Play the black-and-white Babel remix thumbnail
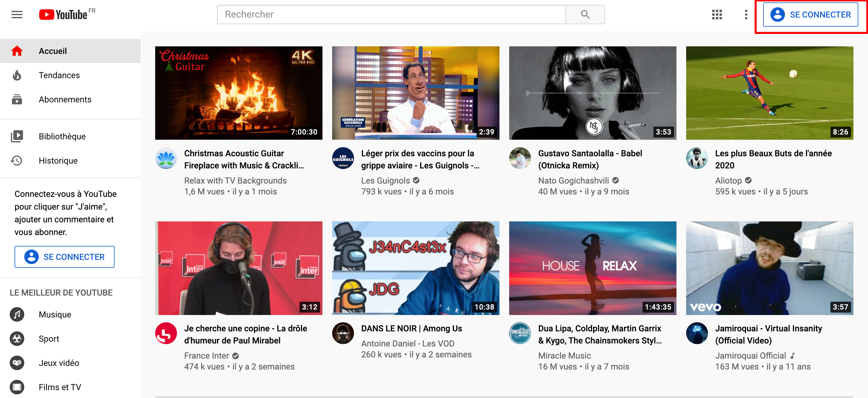Viewport: 868px width, 398px height. pyautogui.click(x=593, y=93)
